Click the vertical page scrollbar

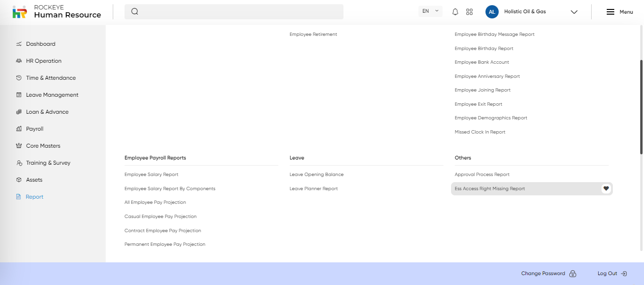[x=642, y=107]
